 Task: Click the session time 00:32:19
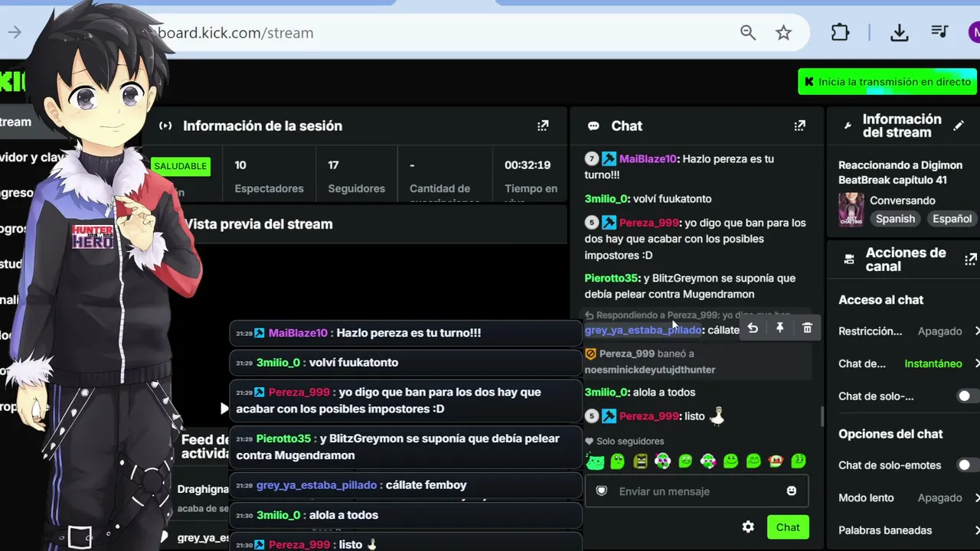point(528,165)
